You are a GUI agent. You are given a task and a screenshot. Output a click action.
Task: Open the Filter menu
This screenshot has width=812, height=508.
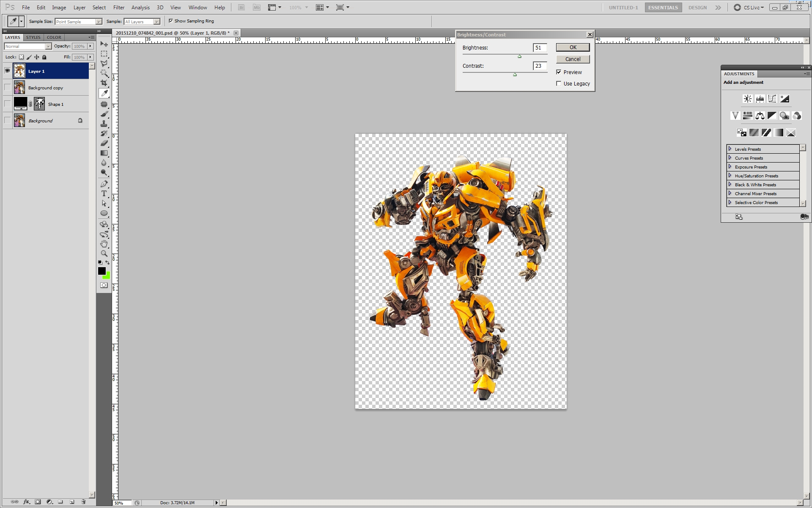(x=119, y=7)
